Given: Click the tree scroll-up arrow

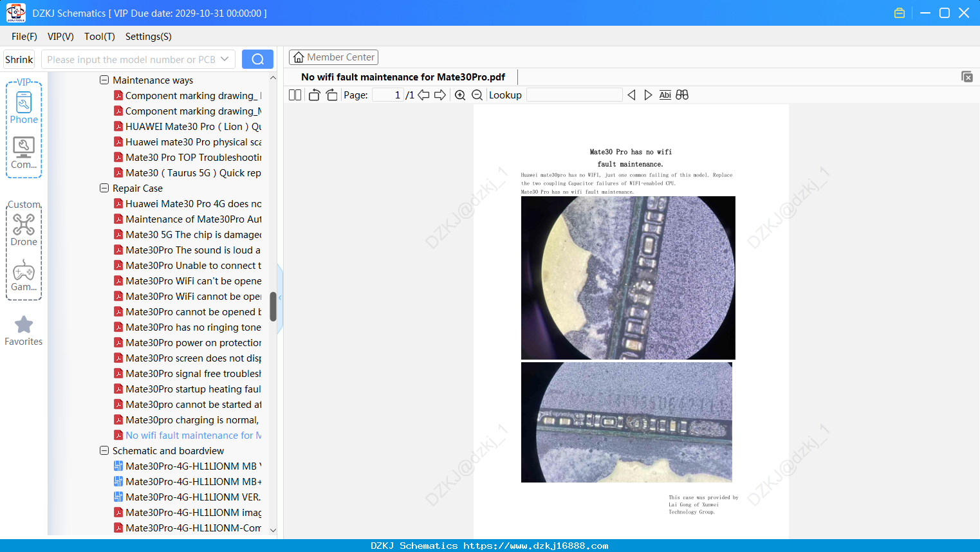Looking at the screenshot, I should [273, 78].
